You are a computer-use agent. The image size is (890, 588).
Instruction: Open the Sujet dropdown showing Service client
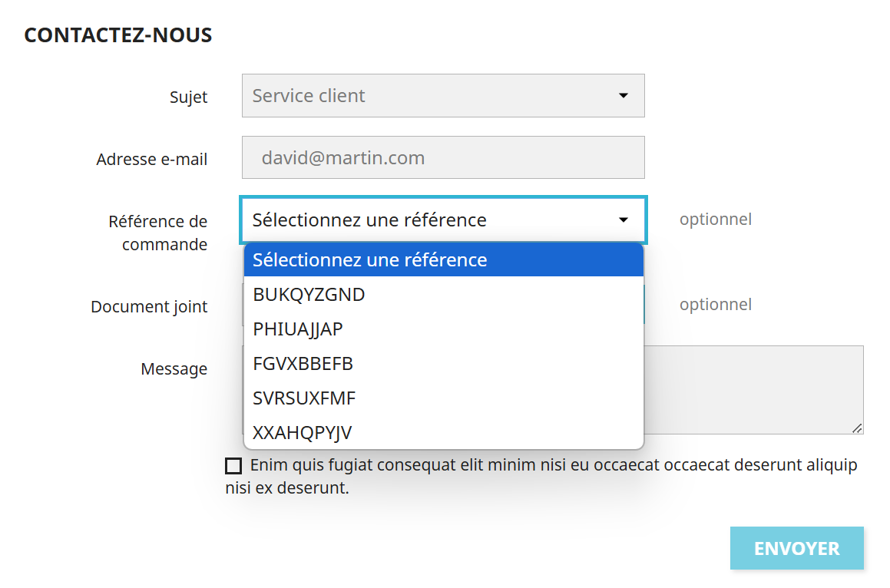click(430, 96)
